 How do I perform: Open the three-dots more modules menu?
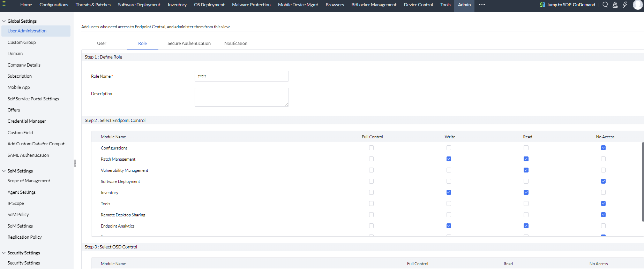482,5
